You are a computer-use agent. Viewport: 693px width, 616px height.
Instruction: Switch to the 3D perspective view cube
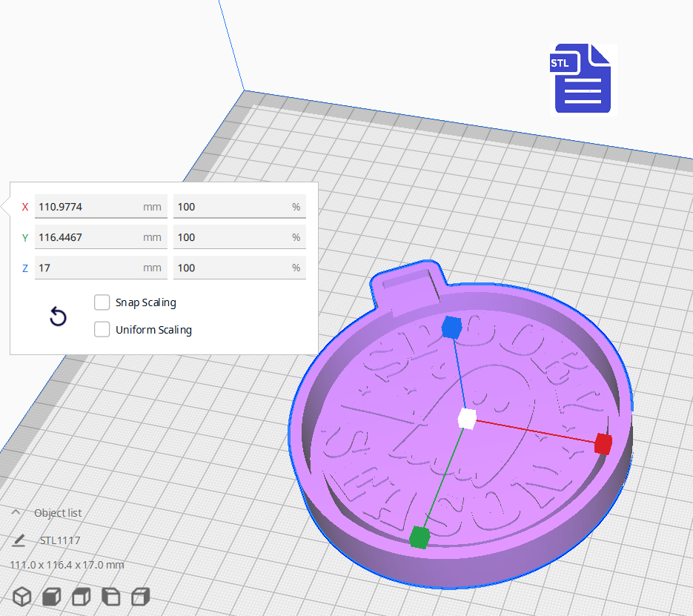[x=22, y=596]
